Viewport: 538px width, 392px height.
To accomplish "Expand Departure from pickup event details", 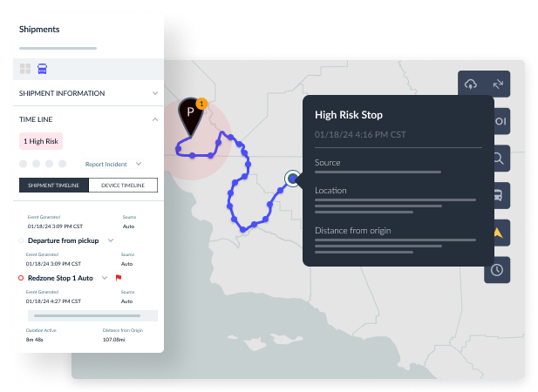I will [111, 240].
